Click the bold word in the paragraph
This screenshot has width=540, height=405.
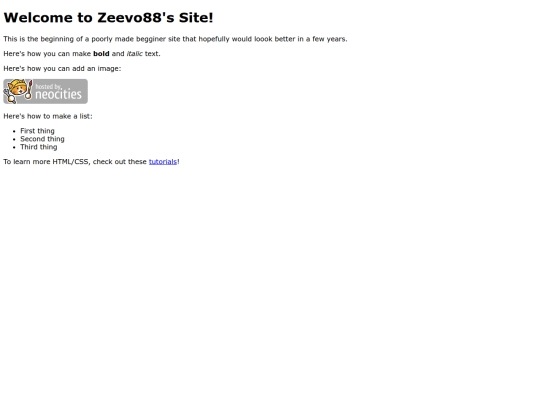[x=101, y=54]
